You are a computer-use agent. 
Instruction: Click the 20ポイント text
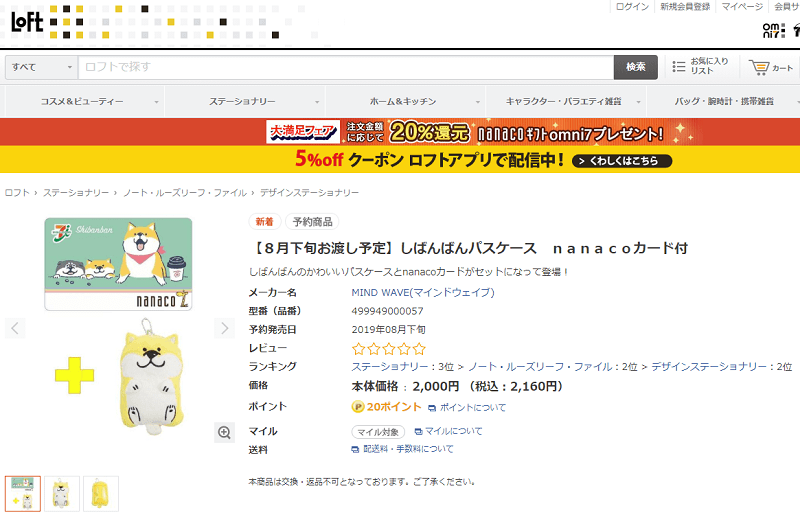(394, 407)
